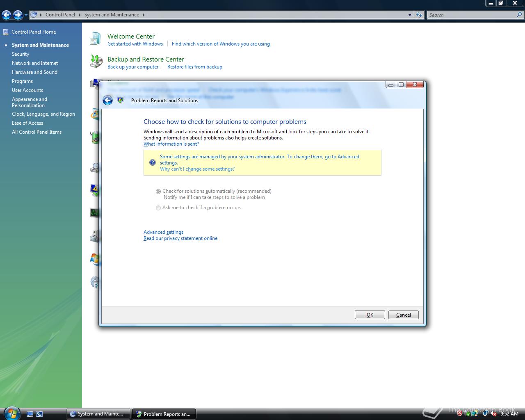Click the 9:52 AM clock in the tray
The height and width of the screenshot is (420, 525).
[x=509, y=414]
